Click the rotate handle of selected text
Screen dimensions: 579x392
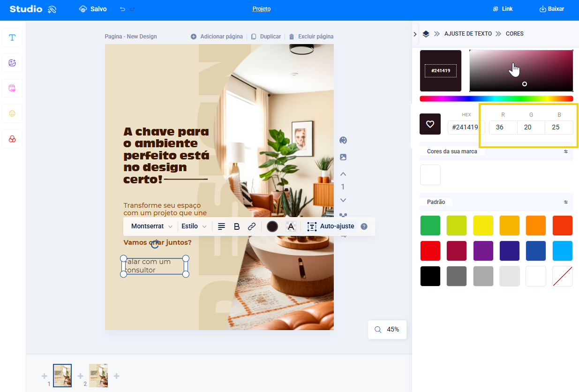pyautogui.click(x=155, y=244)
